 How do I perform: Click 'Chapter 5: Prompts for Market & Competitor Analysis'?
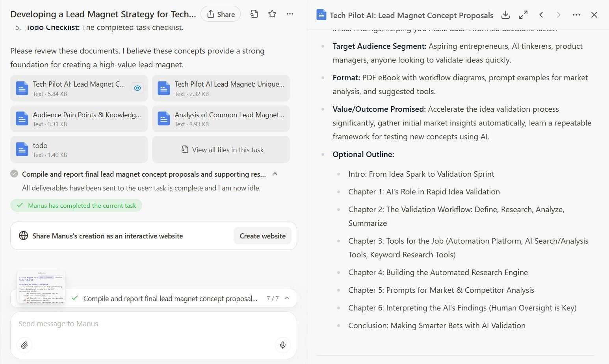[x=441, y=290]
